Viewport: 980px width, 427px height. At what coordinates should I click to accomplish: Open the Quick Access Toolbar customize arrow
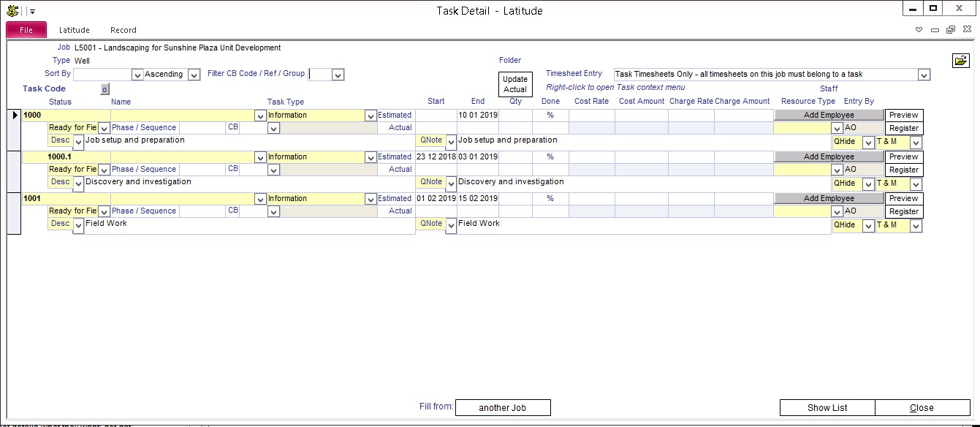pos(32,12)
